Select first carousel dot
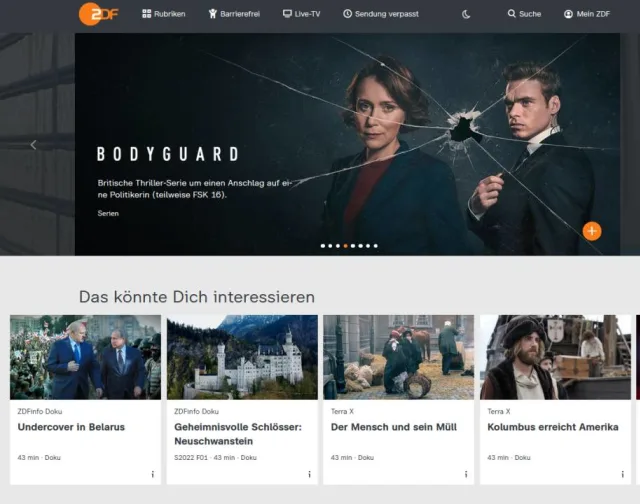 (323, 246)
